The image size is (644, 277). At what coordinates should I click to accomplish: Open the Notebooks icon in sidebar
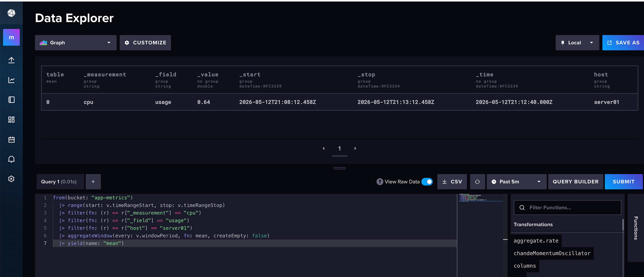(x=11, y=100)
